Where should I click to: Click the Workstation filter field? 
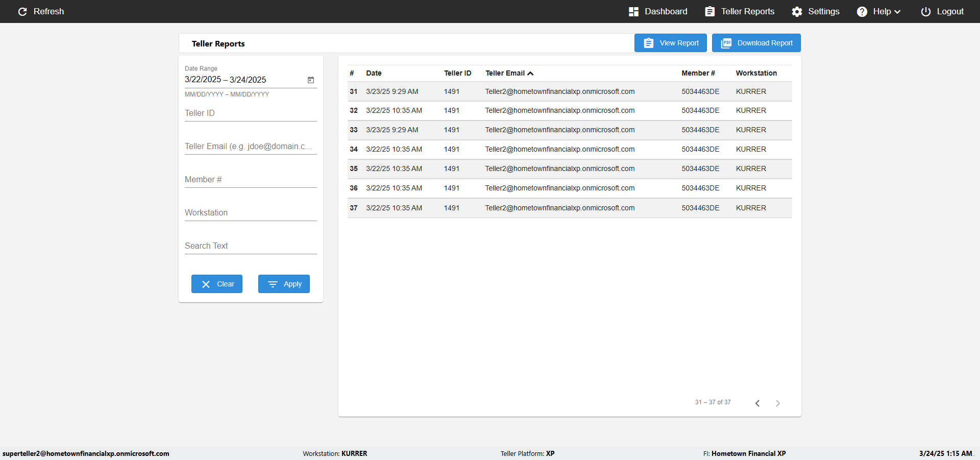[x=251, y=213]
